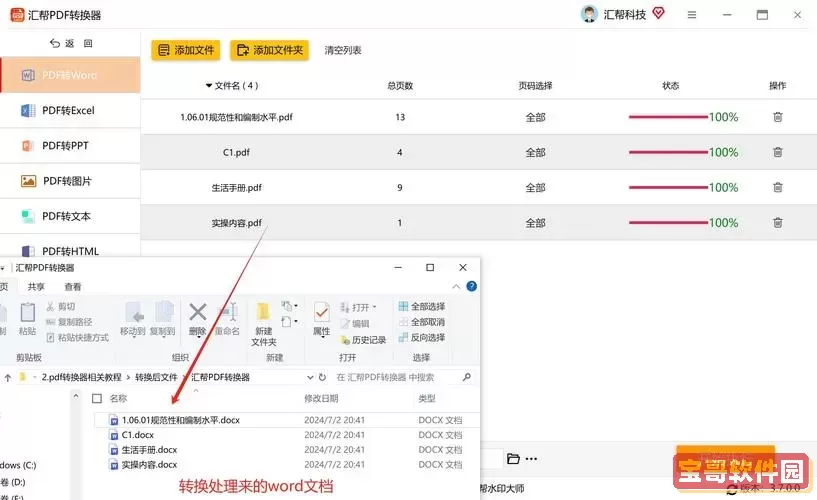Click 全部选择 in the Explorer ribbon
The width and height of the screenshot is (817, 500).
click(x=422, y=306)
